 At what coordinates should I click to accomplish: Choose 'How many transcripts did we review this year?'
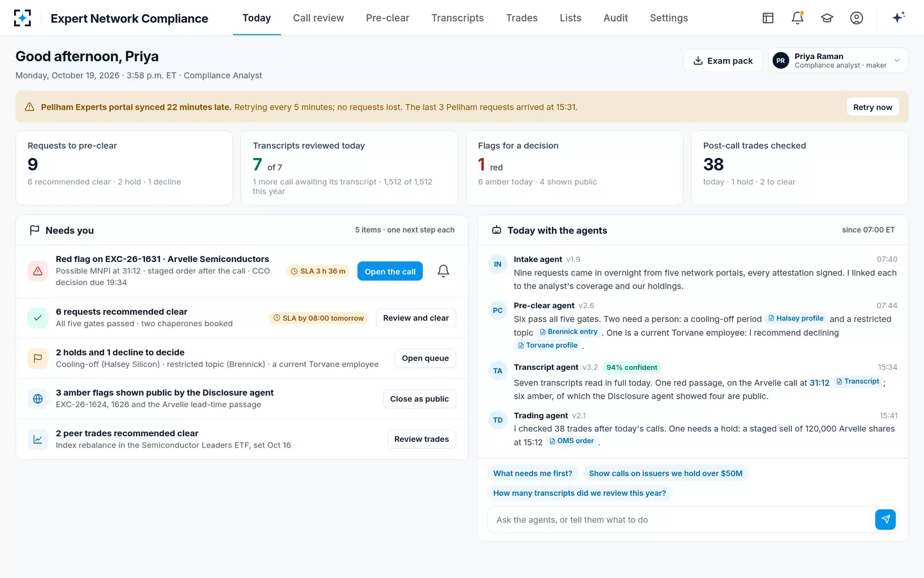pyautogui.click(x=579, y=493)
